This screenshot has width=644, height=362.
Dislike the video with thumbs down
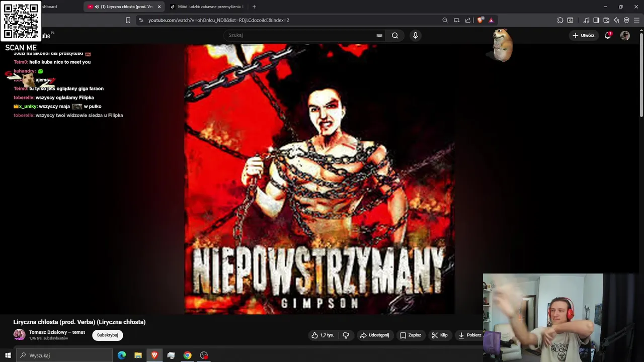(346, 335)
